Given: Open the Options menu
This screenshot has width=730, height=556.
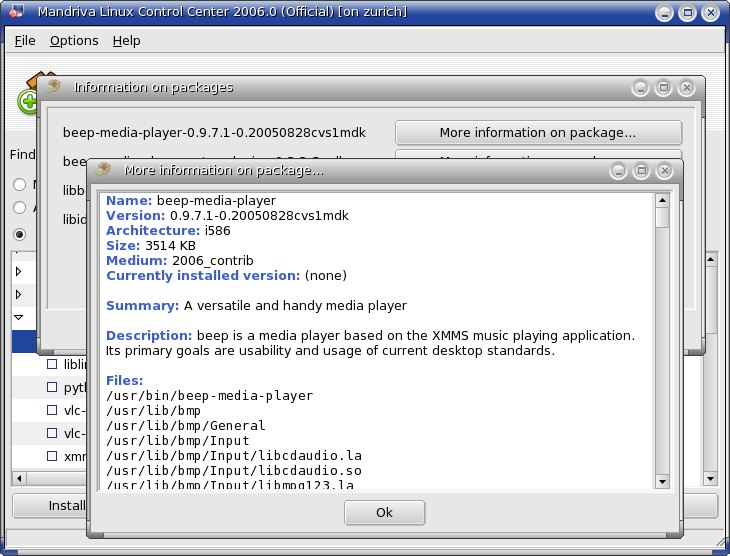Looking at the screenshot, I should click(x=74, y=41).
